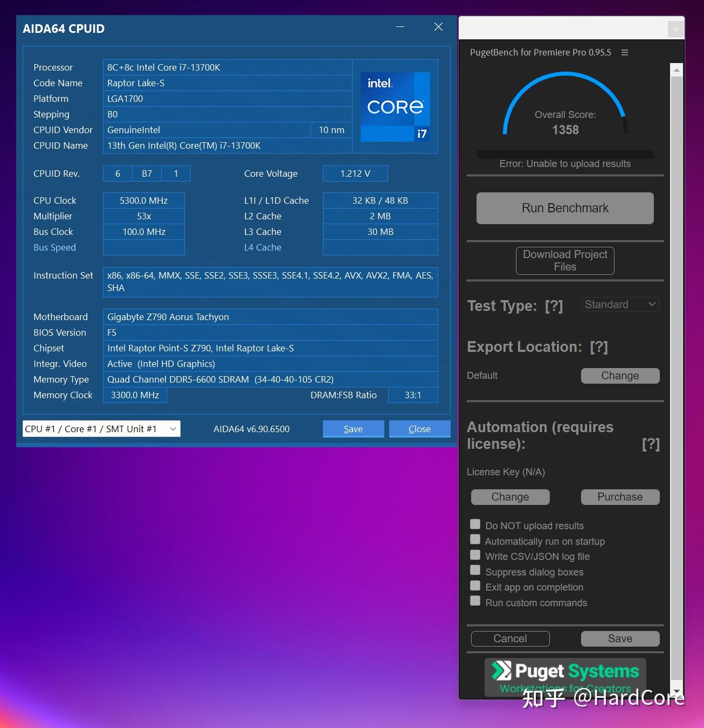Toggle Automatically run on startup checkbox
Viewport: 704px width, 728px height.
[x=475, y=539]
